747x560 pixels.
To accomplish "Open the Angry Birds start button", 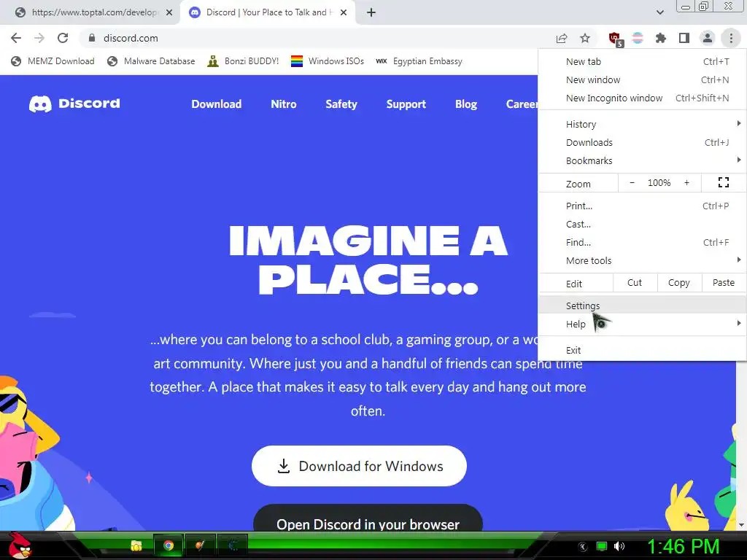I will 20,545.
